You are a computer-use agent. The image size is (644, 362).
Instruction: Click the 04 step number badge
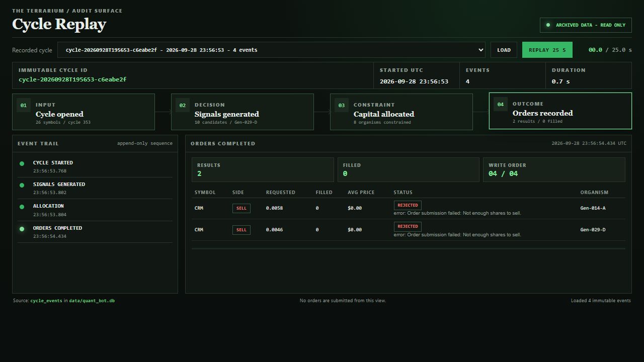pos(501,104)
